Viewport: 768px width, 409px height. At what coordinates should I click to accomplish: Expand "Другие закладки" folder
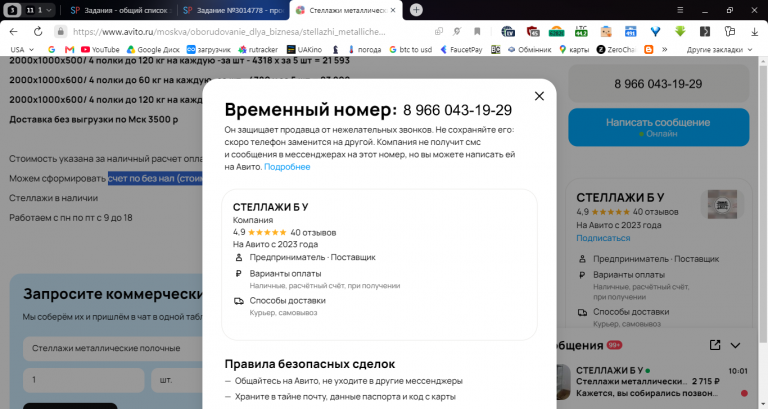[719, 49]
